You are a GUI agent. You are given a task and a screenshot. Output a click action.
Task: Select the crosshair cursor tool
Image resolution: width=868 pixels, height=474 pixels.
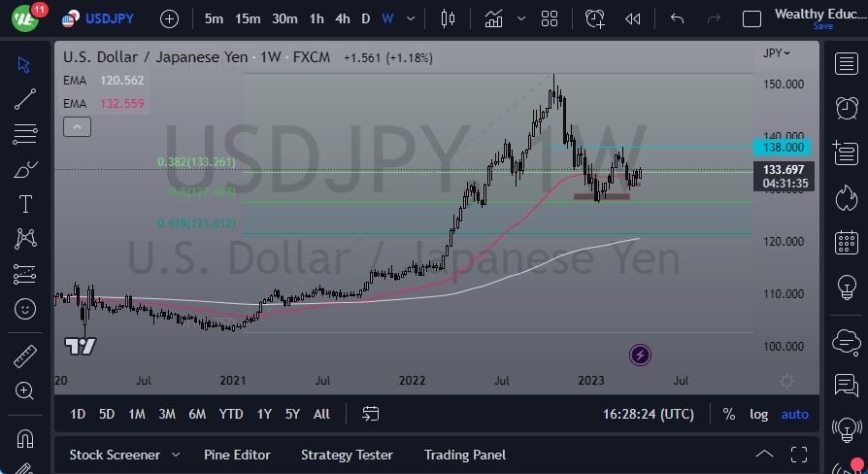25,64
